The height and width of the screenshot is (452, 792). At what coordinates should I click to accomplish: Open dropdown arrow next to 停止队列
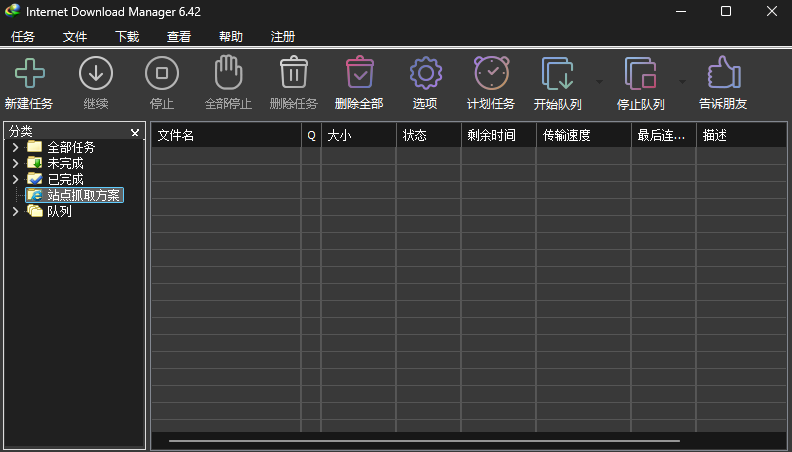682,82
